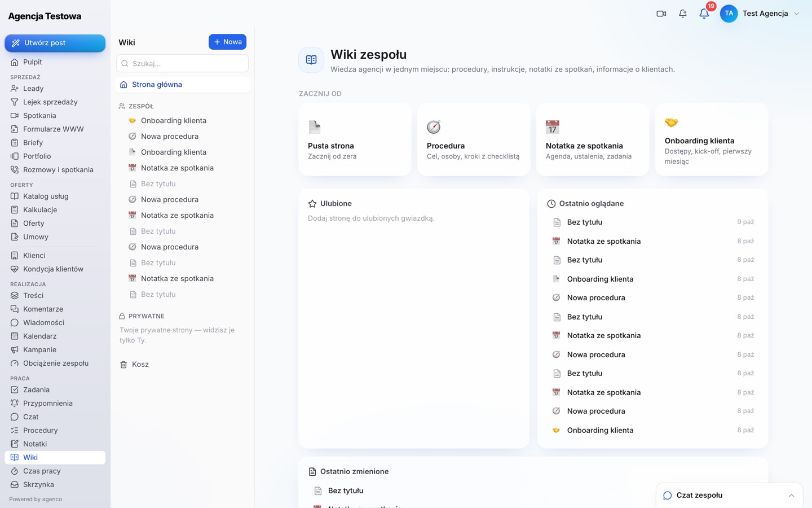
Task: Open notifications bell showing 19
Action: pos(704,14)
